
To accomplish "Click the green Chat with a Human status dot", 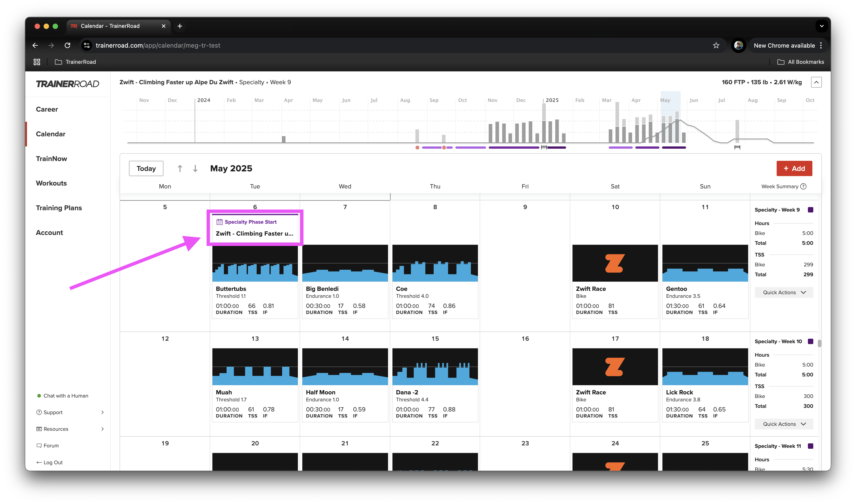I will point(39,396).
